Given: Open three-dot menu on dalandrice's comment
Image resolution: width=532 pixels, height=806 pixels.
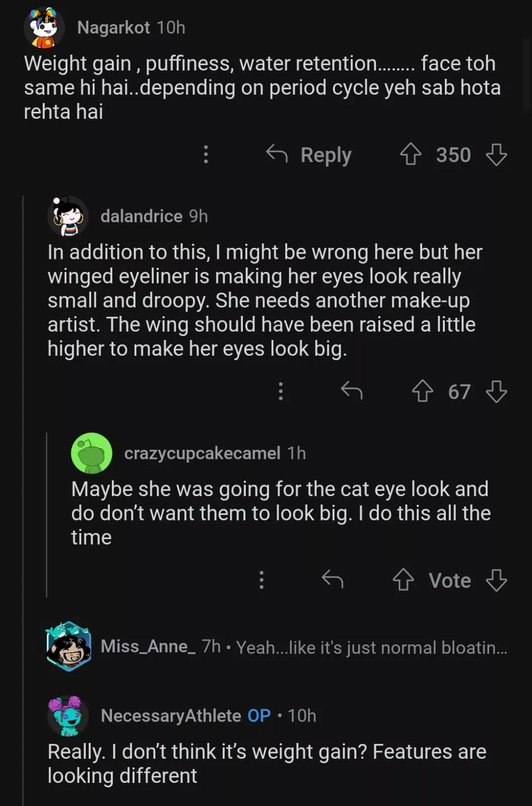Looking at the screenshot, I should tap(281, 391).
